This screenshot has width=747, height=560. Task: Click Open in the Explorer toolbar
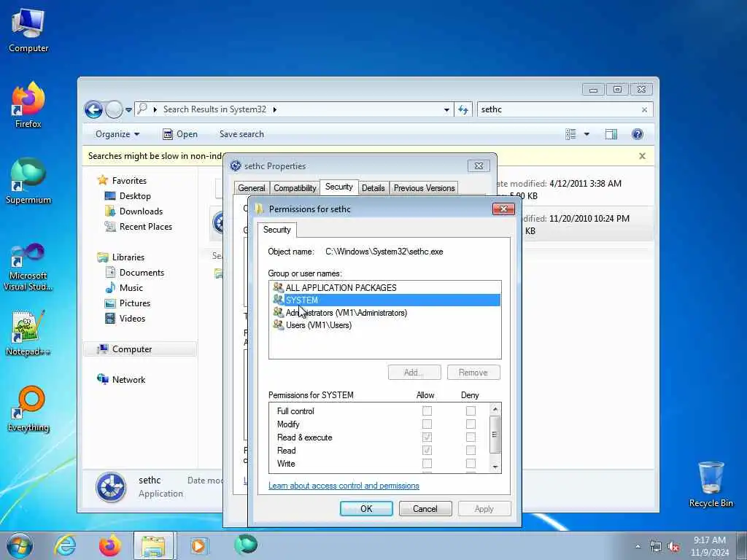pyautogui.click(x=180, y=134)
